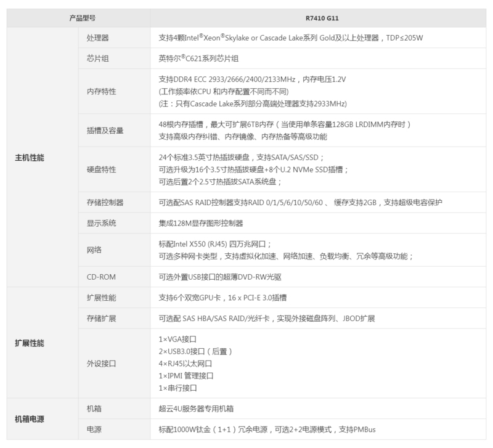Click the 48根内存插槽 6TB line
The width and height of the screenshot is (493, 448).
click(x=285, y=124)
